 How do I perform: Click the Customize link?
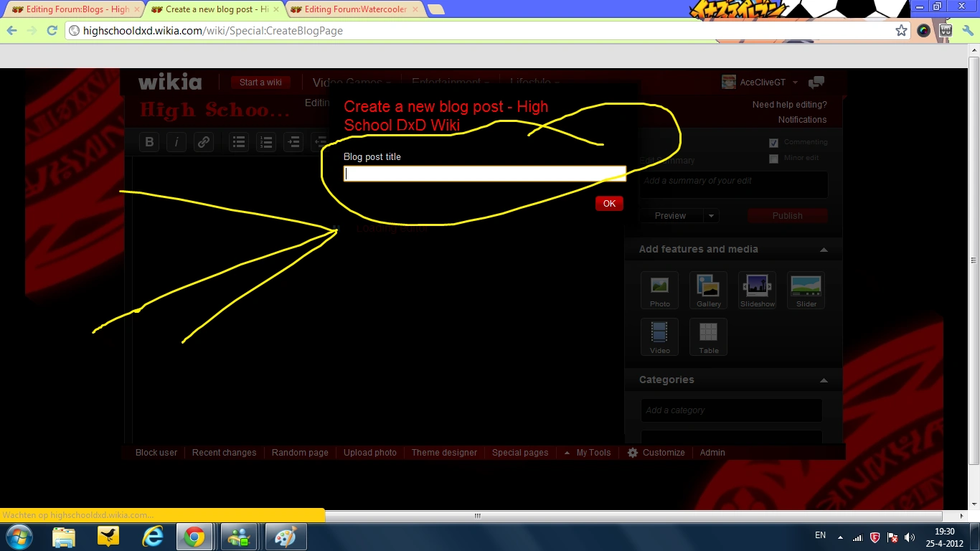point(664,453)
